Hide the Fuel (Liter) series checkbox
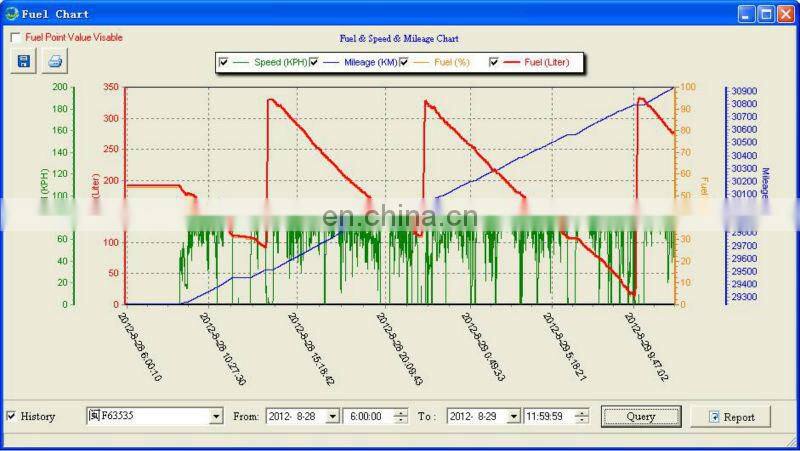The width and height of the screenshot is (800, 451). pos(494,62)
